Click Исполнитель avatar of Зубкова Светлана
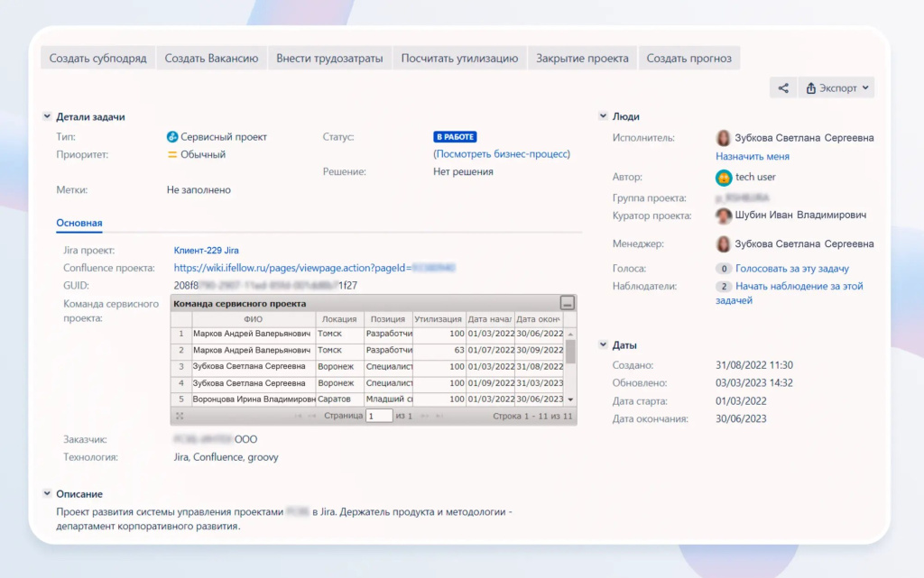This screenshot has width=924, height=578. tap(723, 138)
